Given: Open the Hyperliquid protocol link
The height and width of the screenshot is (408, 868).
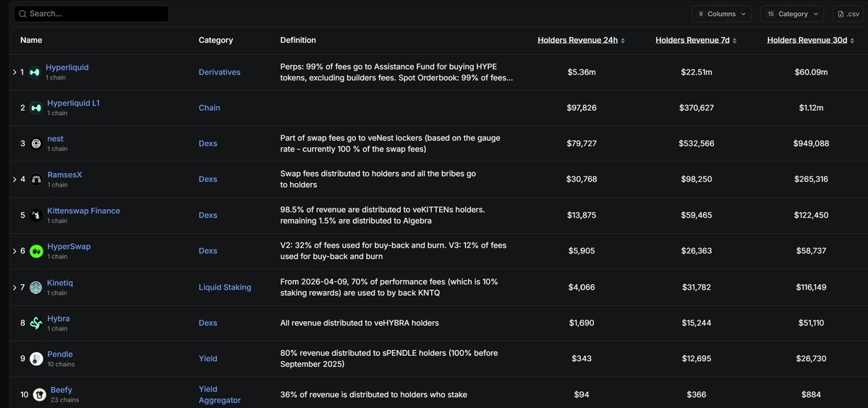Looking at the screenshot, I should (x=67, y=67).
